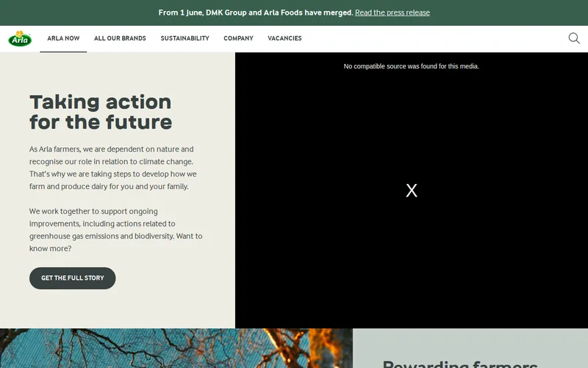Viewport: 588px width, 368px height.
Task: Go to the Sustainability menu item
Action: coord(185,38)
